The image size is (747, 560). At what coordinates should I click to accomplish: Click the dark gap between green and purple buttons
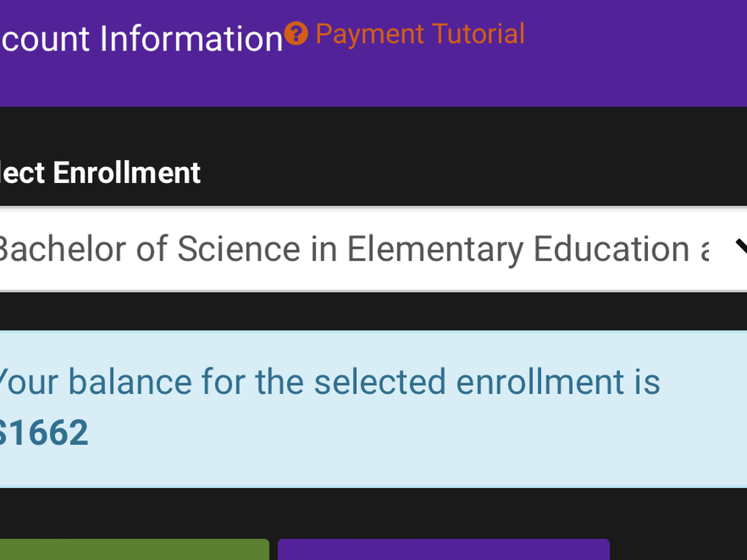click(273, 550)
